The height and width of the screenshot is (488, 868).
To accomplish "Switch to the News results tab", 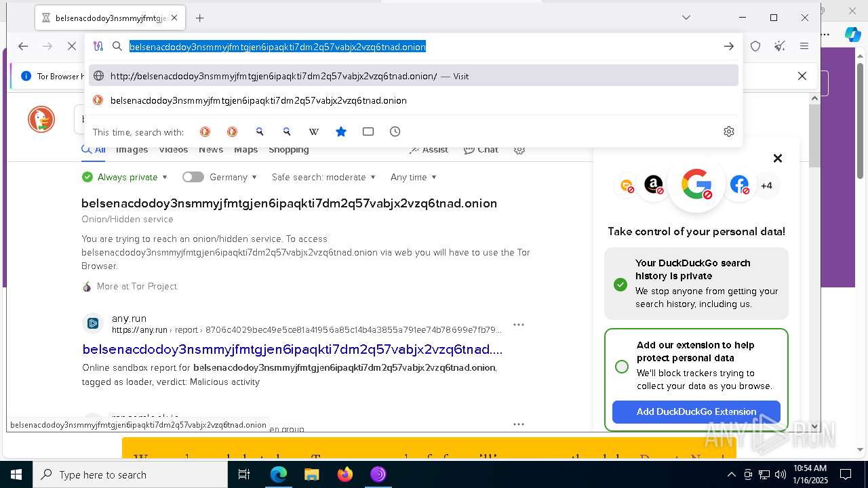I will pos(211,150).
